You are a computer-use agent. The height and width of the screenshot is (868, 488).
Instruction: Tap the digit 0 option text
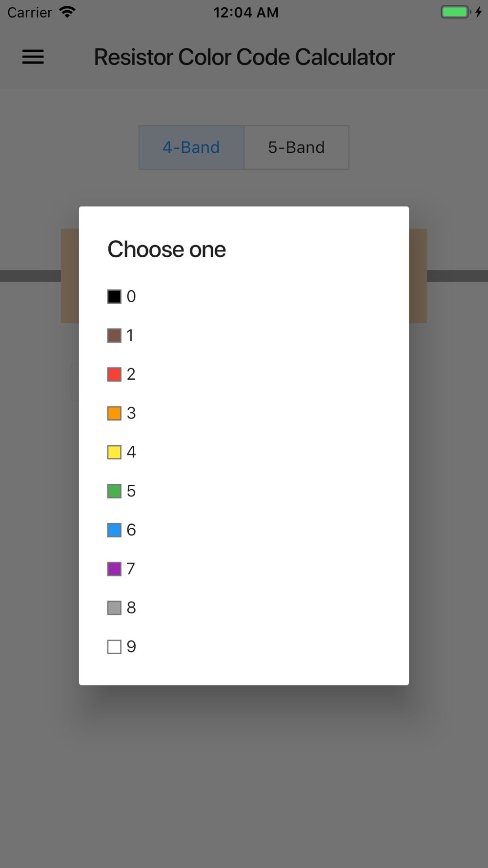[131, 296]
